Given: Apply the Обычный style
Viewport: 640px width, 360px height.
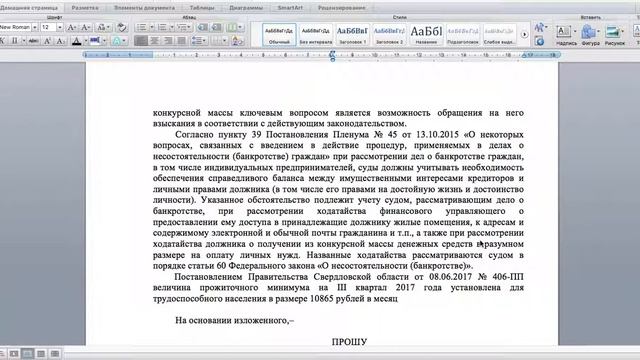Looking at the screenshot, I should pos(279,34).
